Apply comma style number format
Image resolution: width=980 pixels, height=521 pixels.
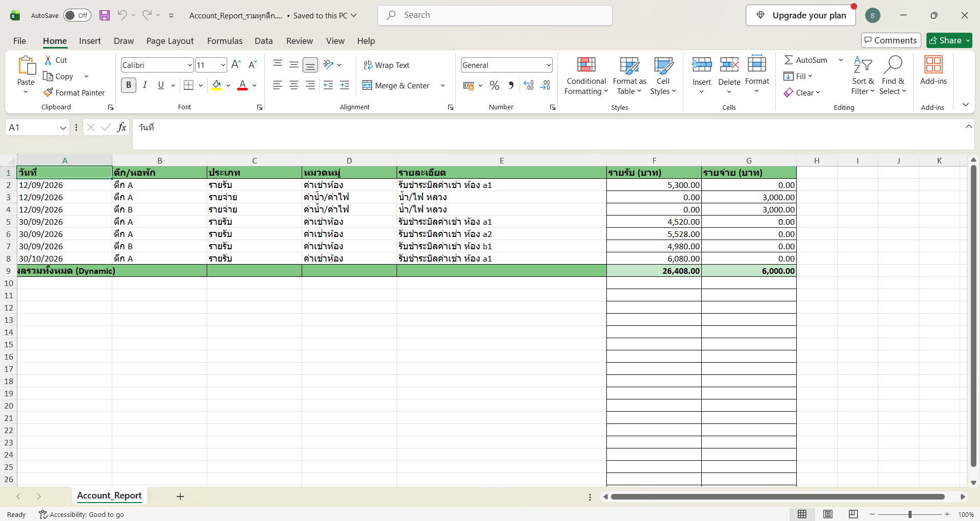[x=511, y=85]
